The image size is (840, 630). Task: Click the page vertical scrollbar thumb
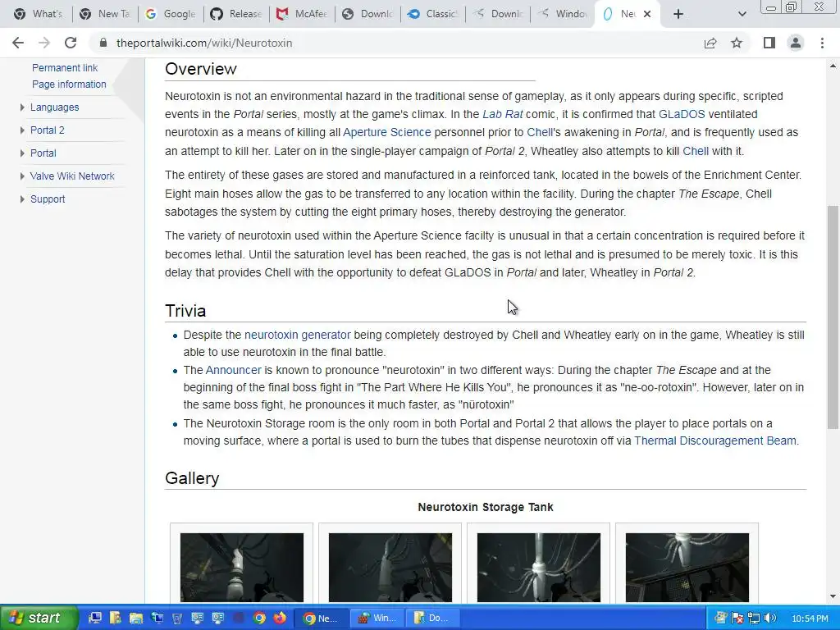pyautogui.click(x=833, y=317)
